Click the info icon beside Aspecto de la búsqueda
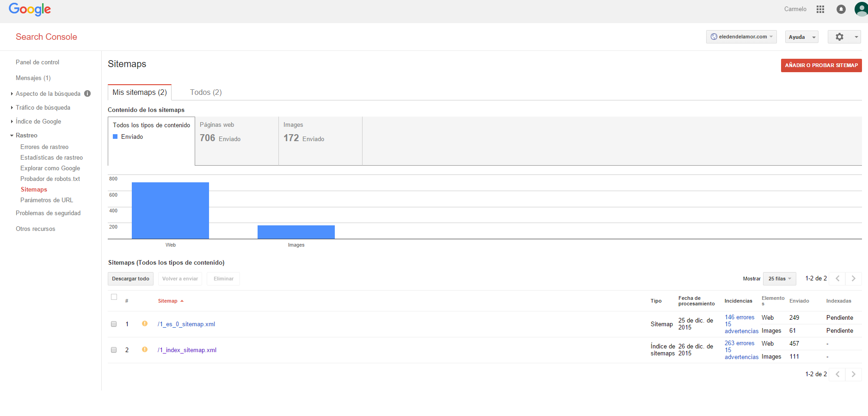Viewport: 868px width, 416px height. point(87,93)
